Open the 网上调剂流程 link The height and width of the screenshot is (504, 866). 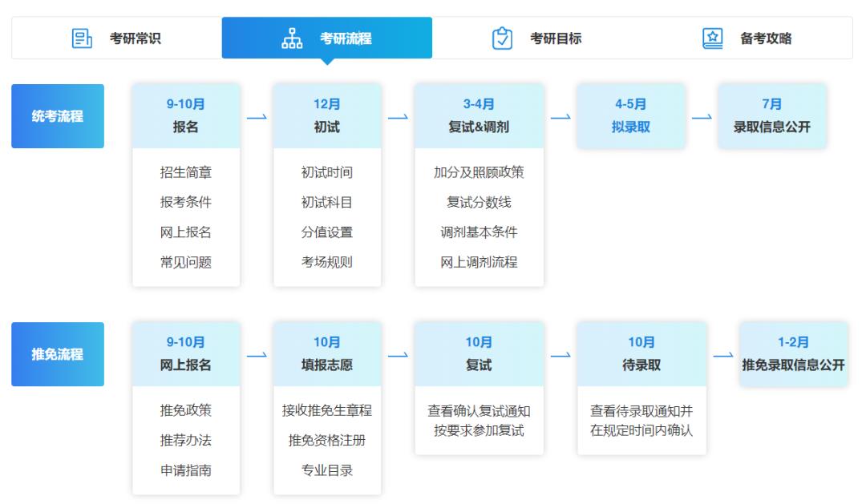[480, 262]
